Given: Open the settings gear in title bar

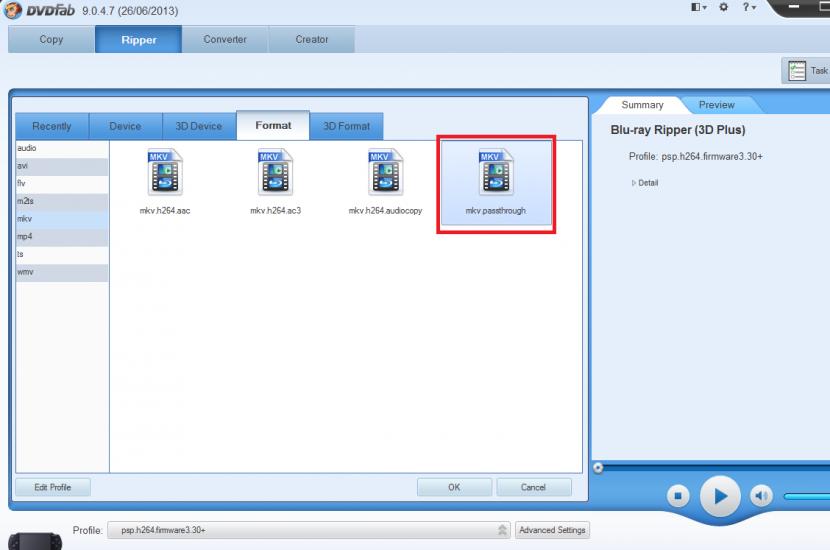Looking at the screenshot, I should pyautogui.click(x=723, y=7).
